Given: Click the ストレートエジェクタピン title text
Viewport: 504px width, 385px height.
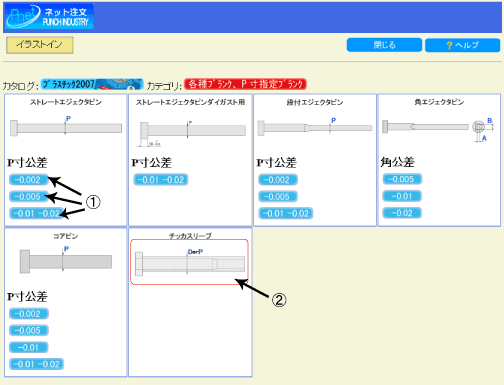Looking at the screenshot, I should click(x=66, y=102).
